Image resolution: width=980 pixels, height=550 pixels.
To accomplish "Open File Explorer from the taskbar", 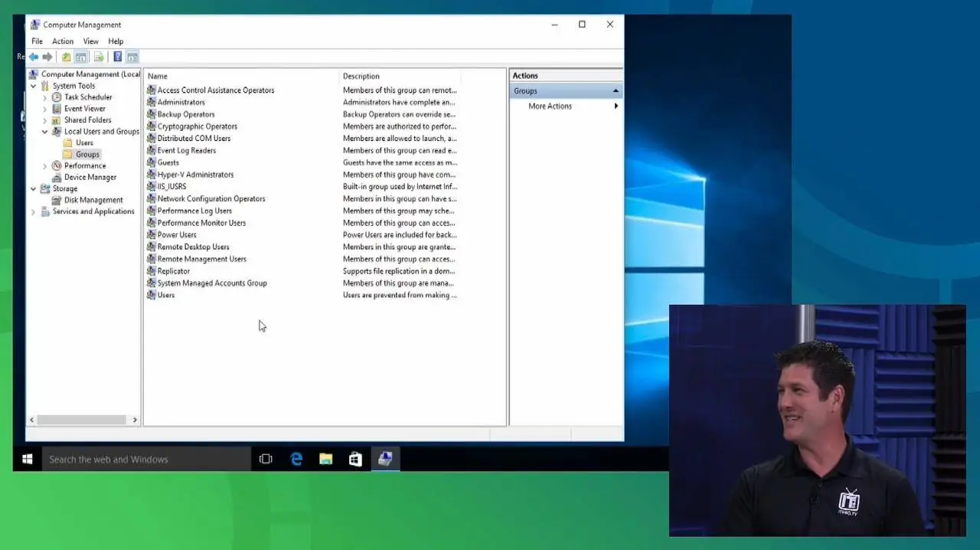I will point(326,459).
